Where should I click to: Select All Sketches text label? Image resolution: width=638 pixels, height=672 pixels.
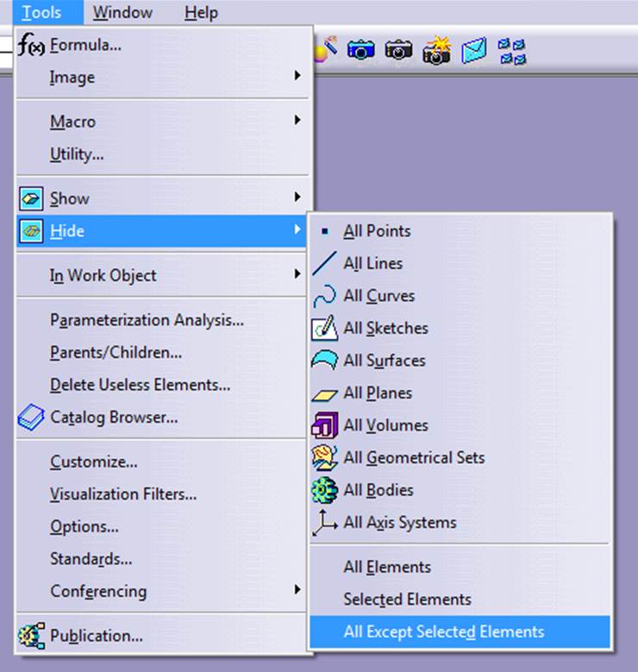pos(386,329)
